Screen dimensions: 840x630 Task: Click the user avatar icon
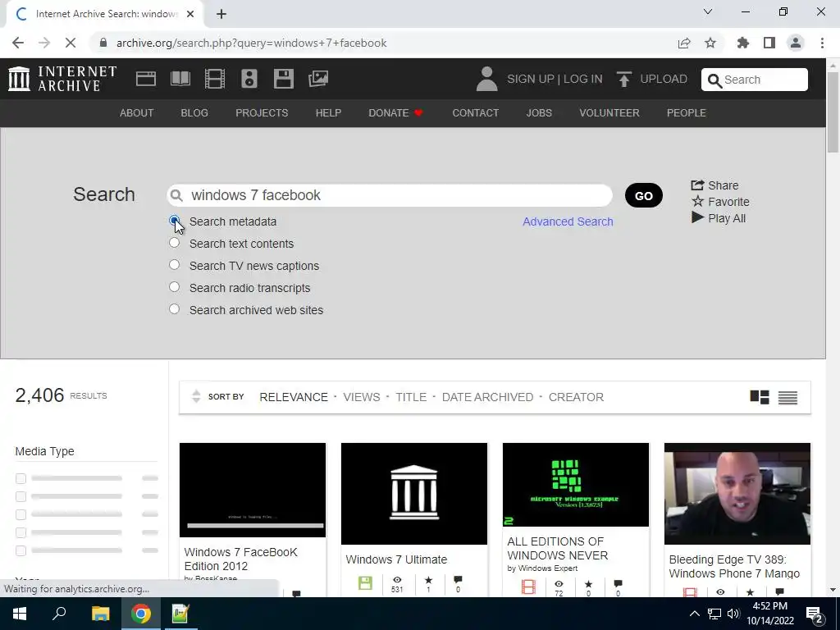coord(486,79)
